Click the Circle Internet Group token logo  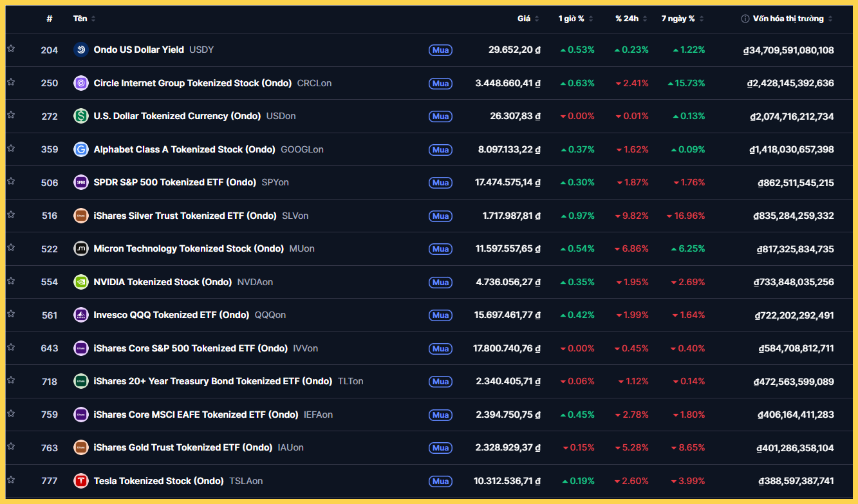(x=80, y=83)
